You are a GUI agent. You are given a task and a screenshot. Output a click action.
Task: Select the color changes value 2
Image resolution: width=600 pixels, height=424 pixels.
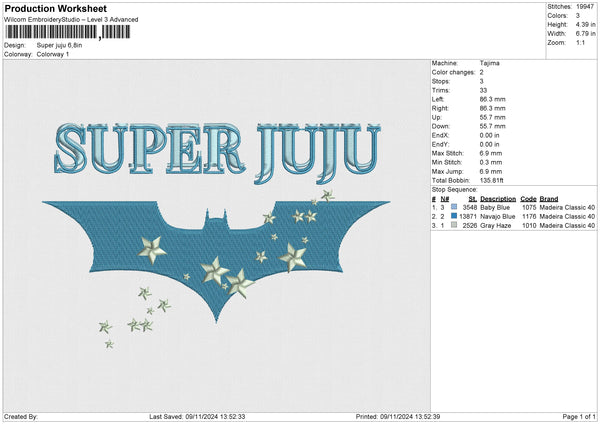481,72
